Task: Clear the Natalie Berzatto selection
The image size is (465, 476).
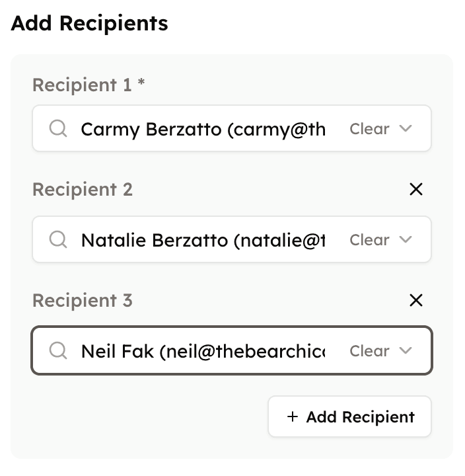Action: pos(369,239)
